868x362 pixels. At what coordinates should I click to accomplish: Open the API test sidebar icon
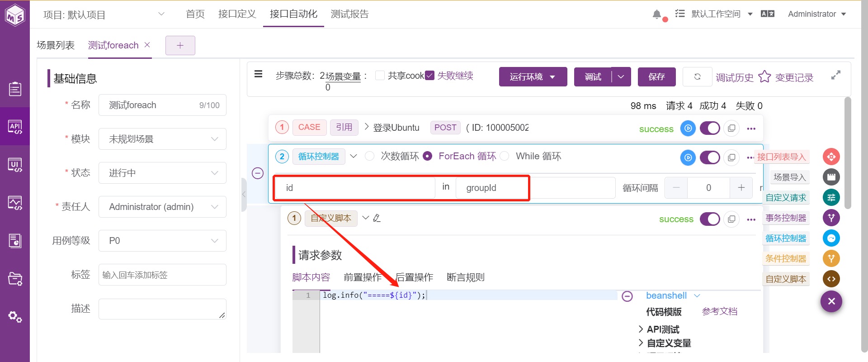(x=15, y=127)
